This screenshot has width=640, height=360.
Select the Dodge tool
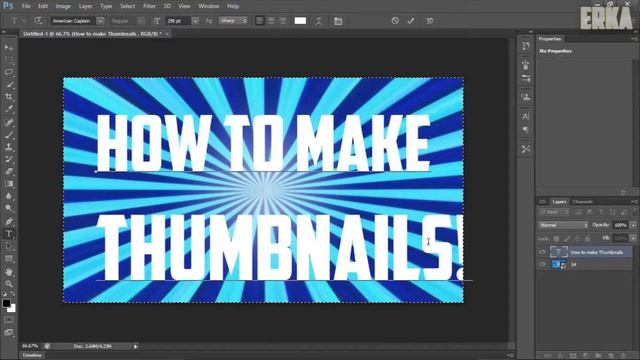tap(9, 209)
